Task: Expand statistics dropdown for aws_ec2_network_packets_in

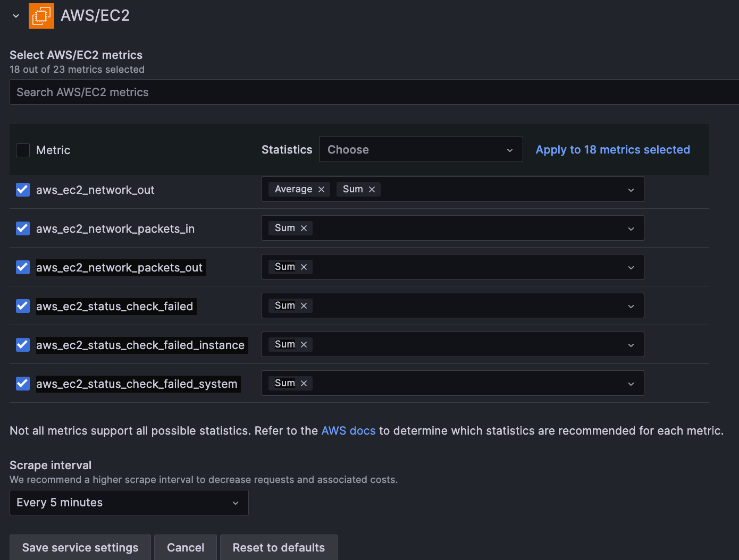Action: pos(631,228)
